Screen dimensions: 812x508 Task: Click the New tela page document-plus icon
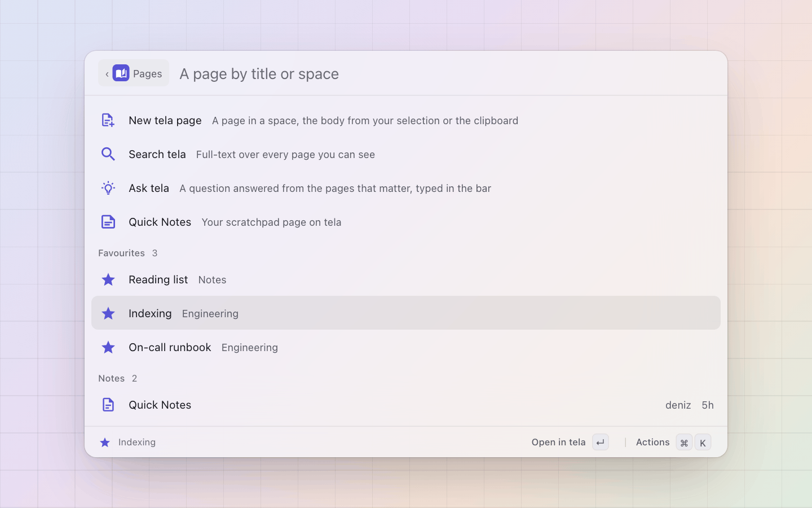108,120
